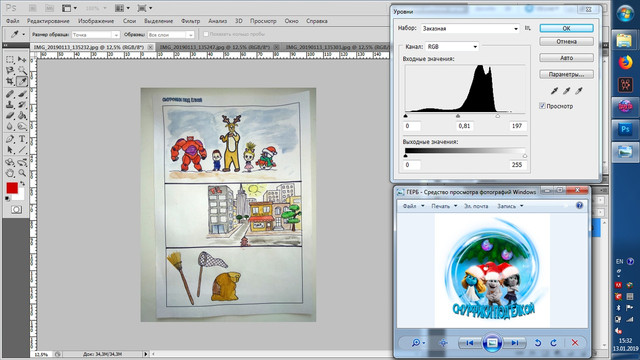Pick the gray point eyedropper in Levels

(567, 91)
